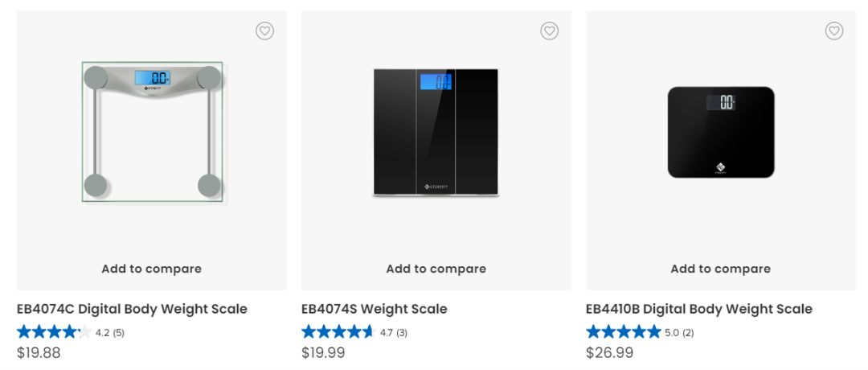Add EB4074C scale to compare
Viewport: 868px width, 370px height.
(x=151, y=269)
